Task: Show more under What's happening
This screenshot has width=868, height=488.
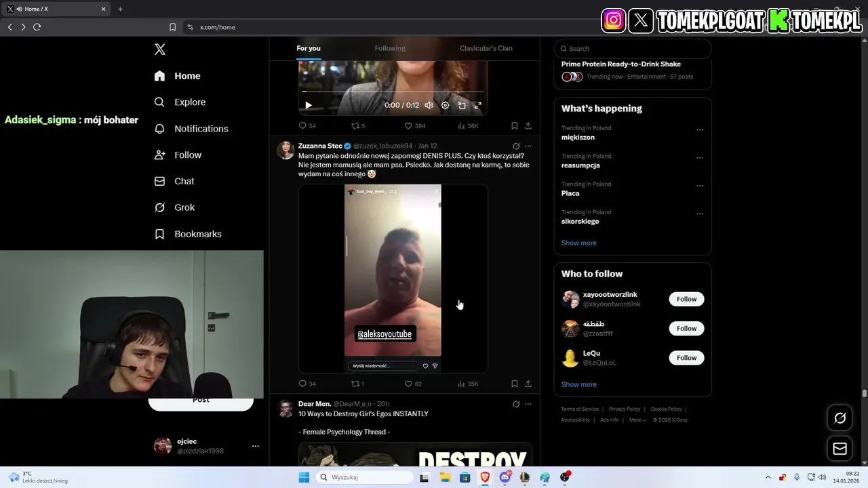Action: pos(579,243)
